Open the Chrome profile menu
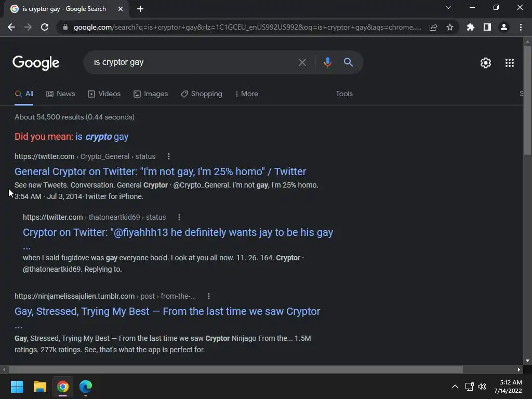532x399 pixels. [x=504, y=27]
